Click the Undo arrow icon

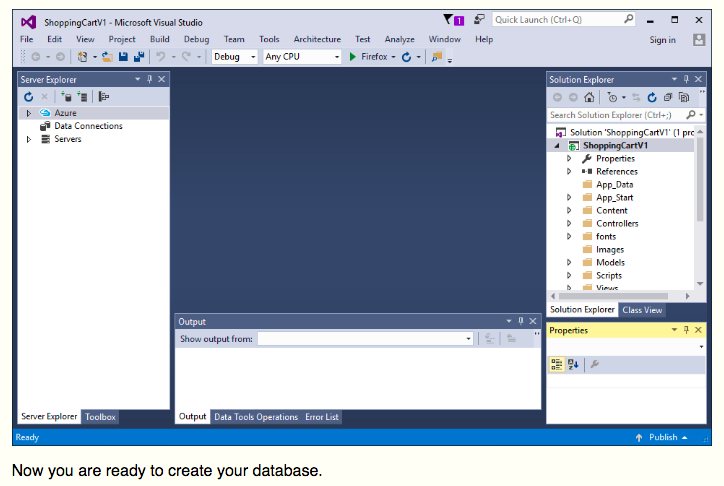point(160,57)
